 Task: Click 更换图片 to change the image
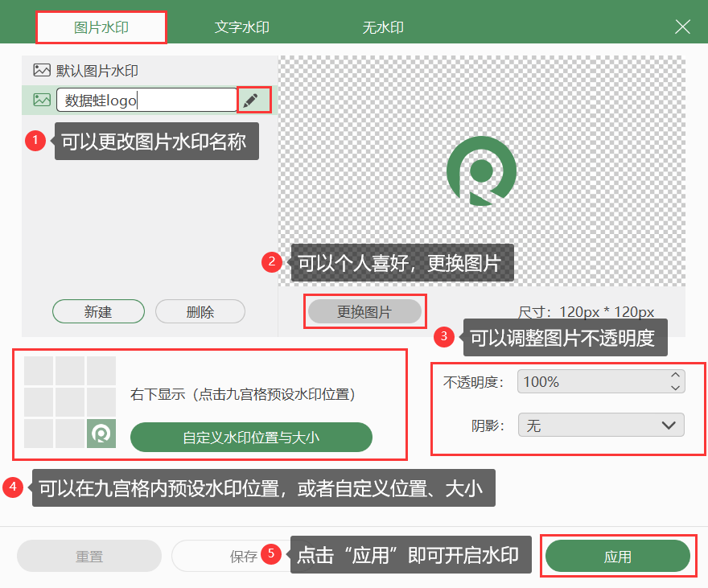(x=364, y=311)
